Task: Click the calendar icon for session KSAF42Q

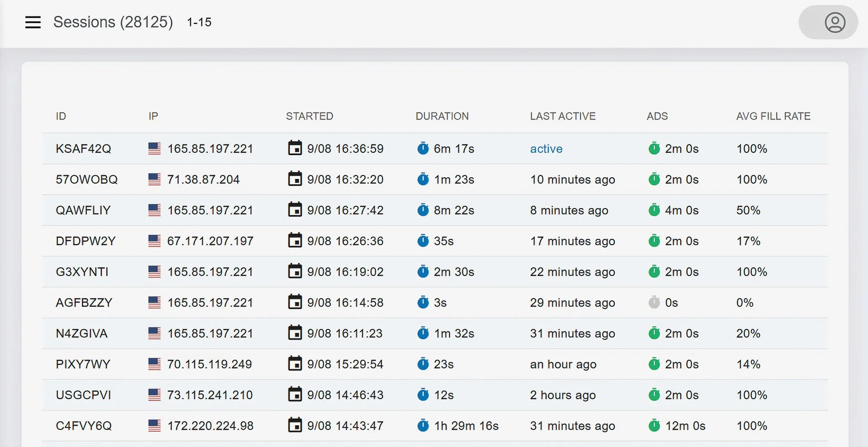Action: 295,148
